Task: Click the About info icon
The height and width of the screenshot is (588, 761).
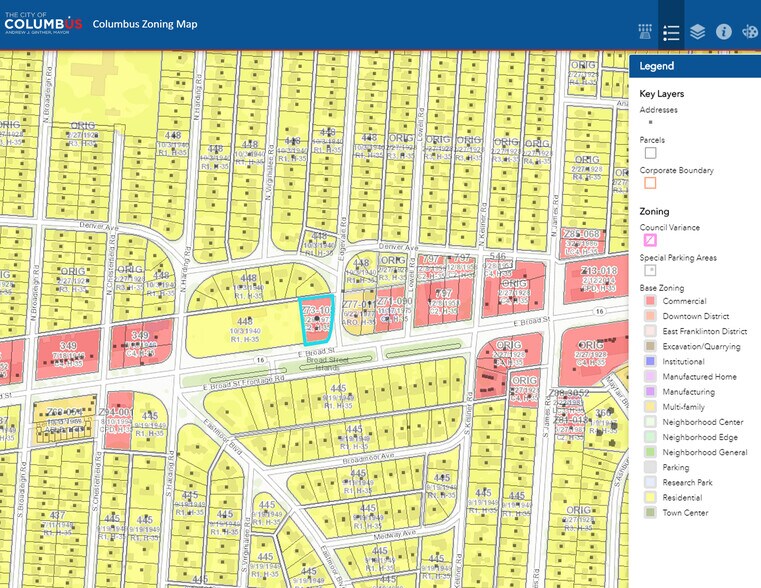Action: coord(723,32)
